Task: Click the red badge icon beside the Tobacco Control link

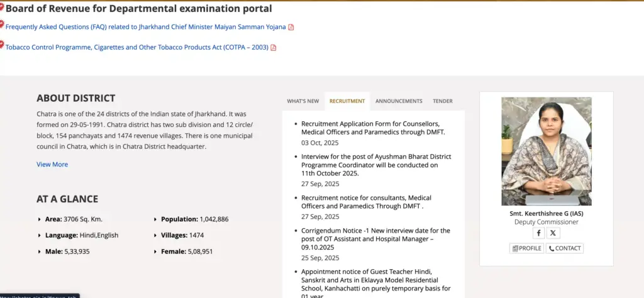Action: coord(2,44)
